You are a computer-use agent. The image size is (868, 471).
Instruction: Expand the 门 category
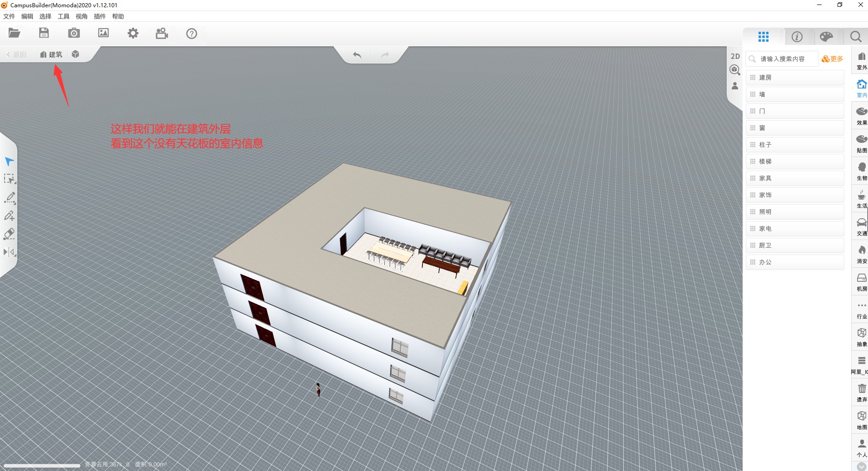[x=795, y=111]
